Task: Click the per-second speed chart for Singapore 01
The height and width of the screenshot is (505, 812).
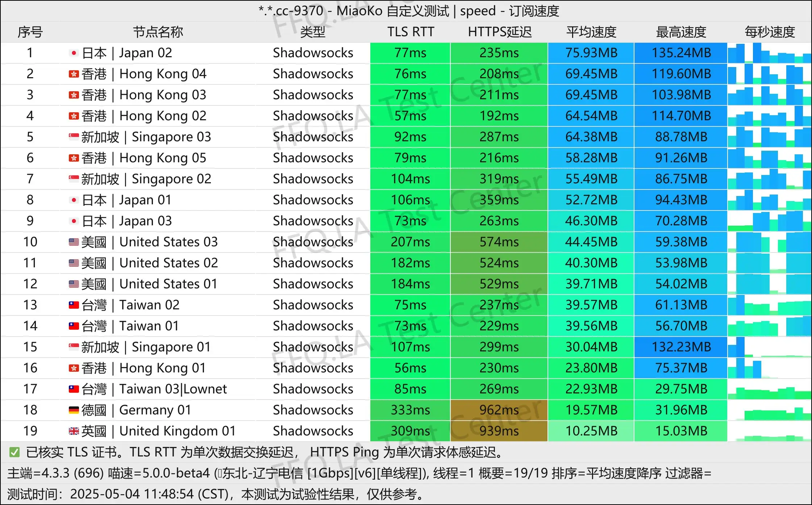Action: tap(770, 347)
